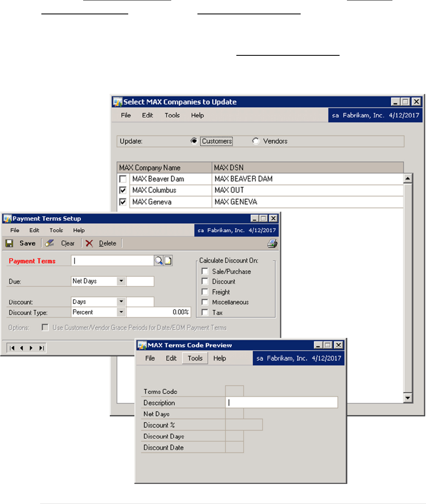Screen dimensions: 426x504
Task: Open File menu in MAX Terms Code Preview
Action: pyautogui.click(x=150, y=358)
